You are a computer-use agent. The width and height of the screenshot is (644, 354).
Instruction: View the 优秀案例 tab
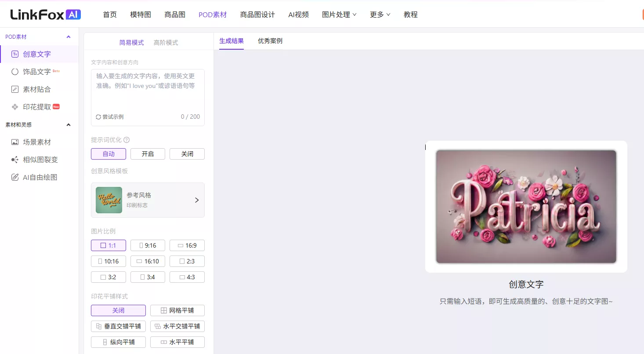pyautogui.click(x=270, y=40)
